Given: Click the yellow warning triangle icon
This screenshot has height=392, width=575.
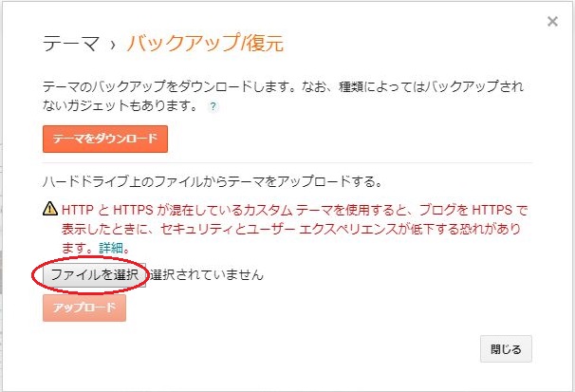Looking at the screenshot, I should click(50, 209).
